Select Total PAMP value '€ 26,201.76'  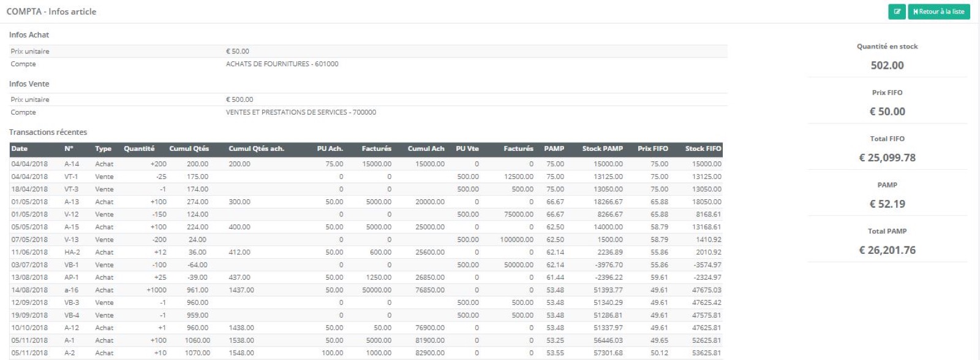point(887,250)
